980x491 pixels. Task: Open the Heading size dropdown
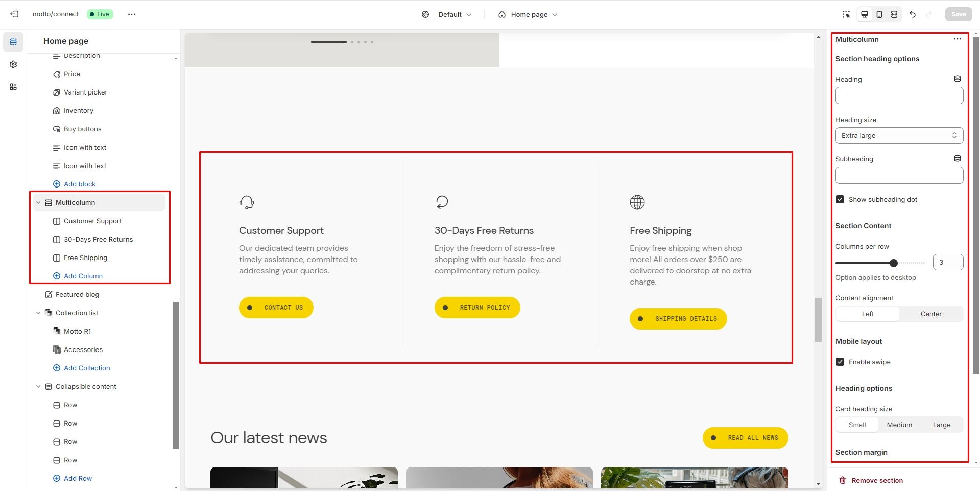(899, 135)
